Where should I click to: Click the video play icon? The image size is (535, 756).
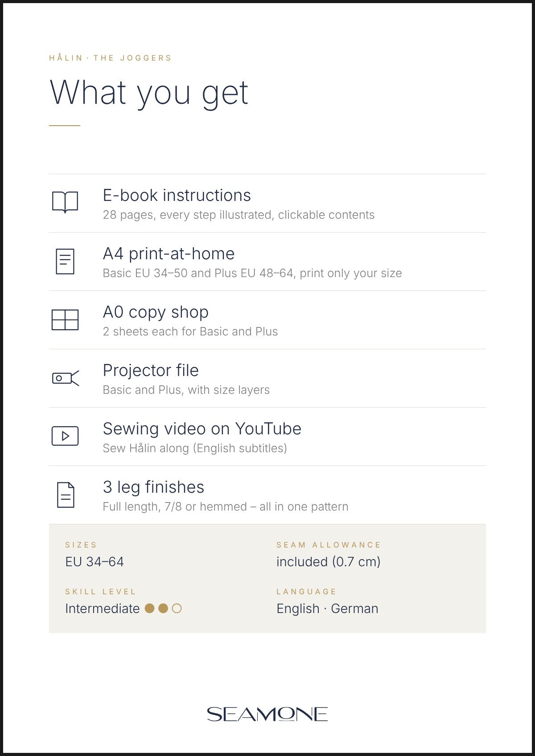[x=65, y=436]
